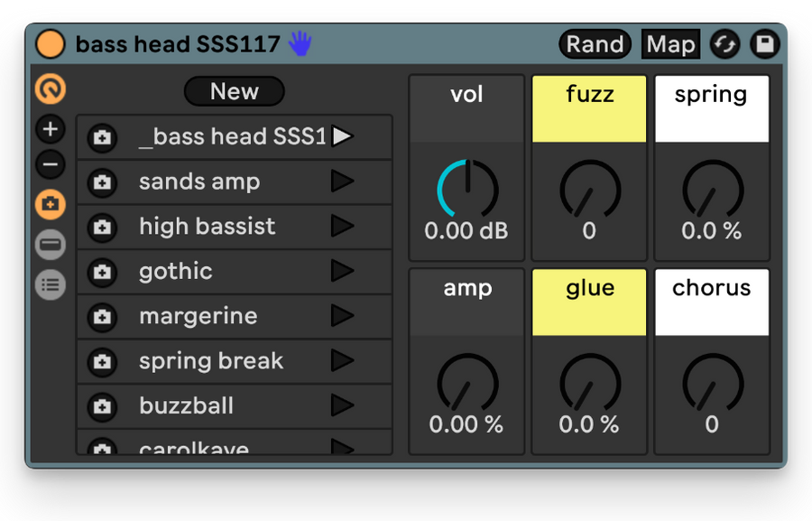Viewport: 812px width, 521px height.
Task: Click the glue macro knob
Action: click(x=590, y=383)
